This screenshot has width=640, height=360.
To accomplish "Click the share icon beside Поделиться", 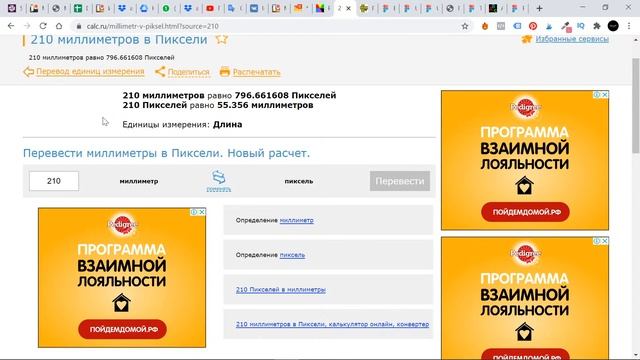I will point(160,72).
